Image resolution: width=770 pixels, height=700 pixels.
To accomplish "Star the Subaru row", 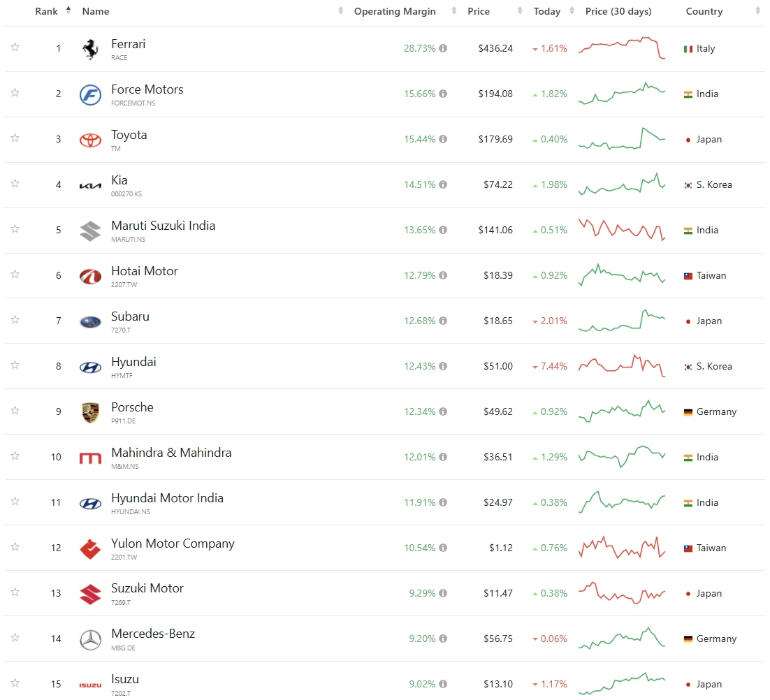I will coord(15,319).
